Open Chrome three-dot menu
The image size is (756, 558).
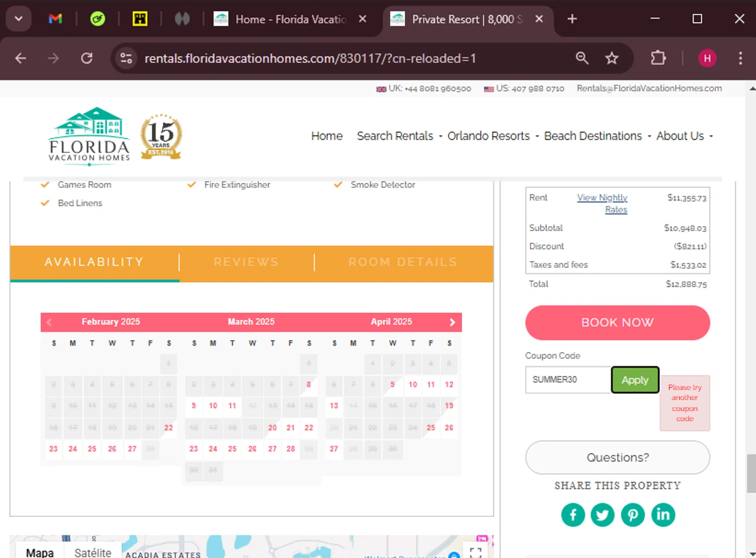(740, 58)
